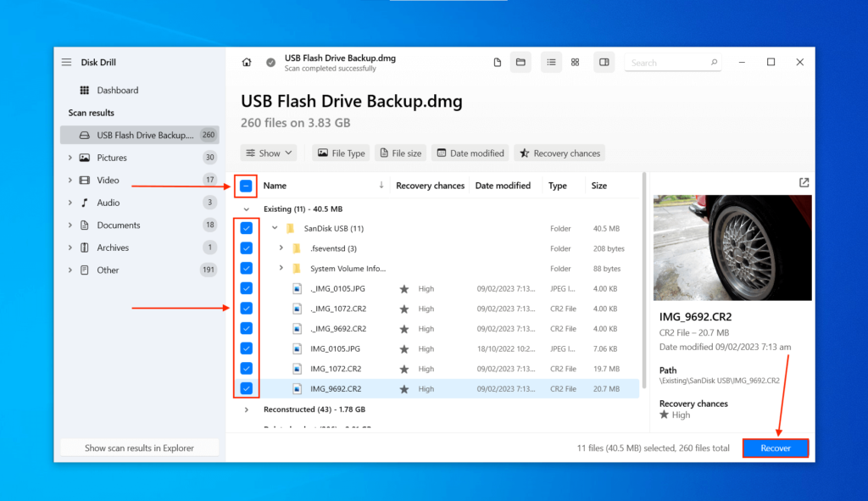Image resolution: width=868 pixels, height=501 pixels.
Task: Click the open folder icon in the toolbar
Action: point(520,62)
